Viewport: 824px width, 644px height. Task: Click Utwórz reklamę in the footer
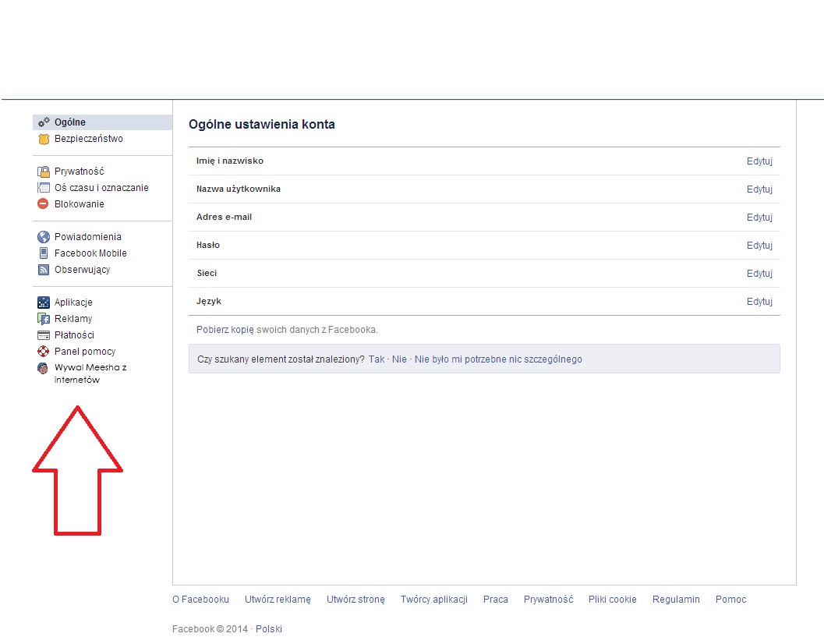point(278,600)
